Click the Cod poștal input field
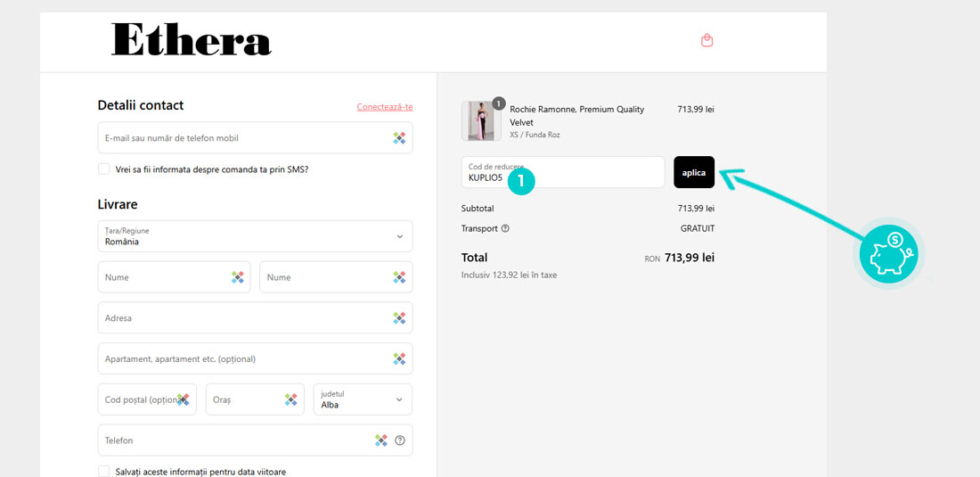The height and width of the screenshot is (477, 980). tap(138, 399)
